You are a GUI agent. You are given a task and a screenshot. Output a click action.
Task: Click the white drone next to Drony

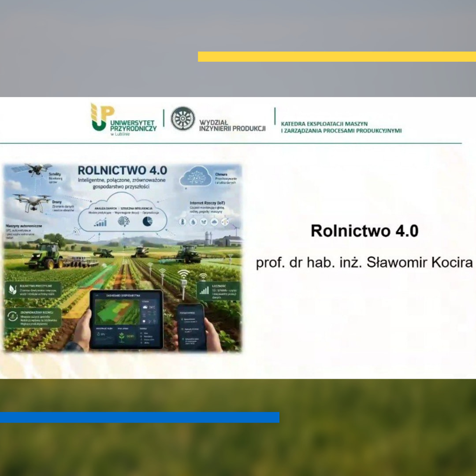click(x=32, y=202)
